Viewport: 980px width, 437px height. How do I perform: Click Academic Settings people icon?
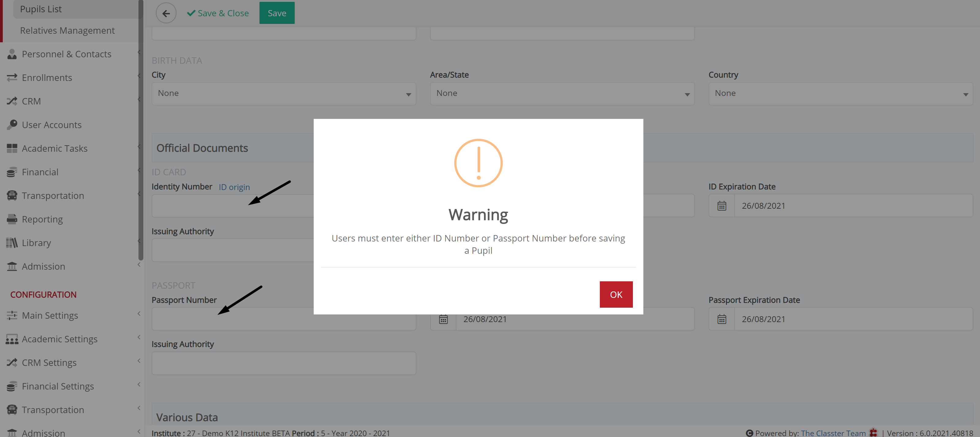click(x=12, y=339)
